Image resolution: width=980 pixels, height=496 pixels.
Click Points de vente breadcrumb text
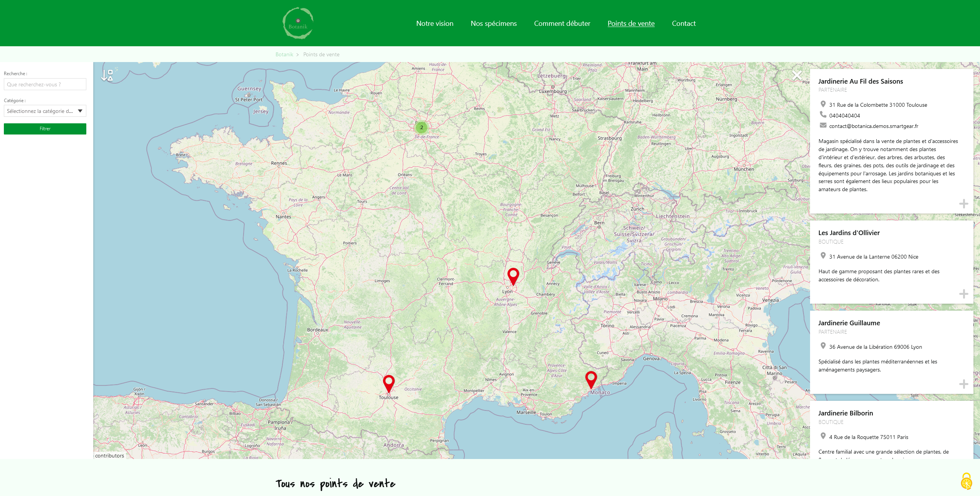click(x=321, y=54)
